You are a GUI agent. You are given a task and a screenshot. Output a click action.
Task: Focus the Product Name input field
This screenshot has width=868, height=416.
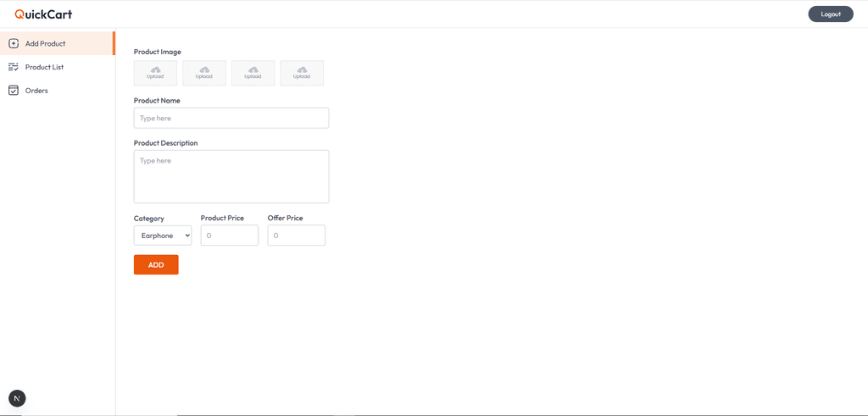coord(231,118)
